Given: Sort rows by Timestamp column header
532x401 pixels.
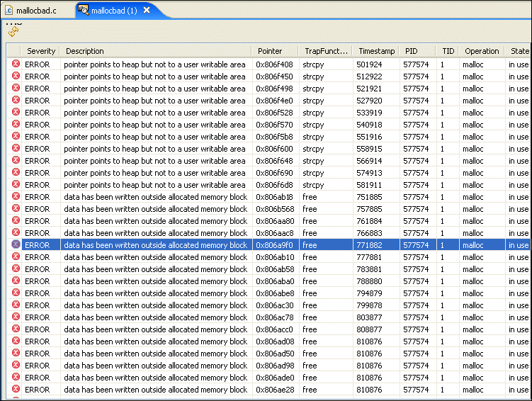Looking at the screenshot, I should pos(376,51).
